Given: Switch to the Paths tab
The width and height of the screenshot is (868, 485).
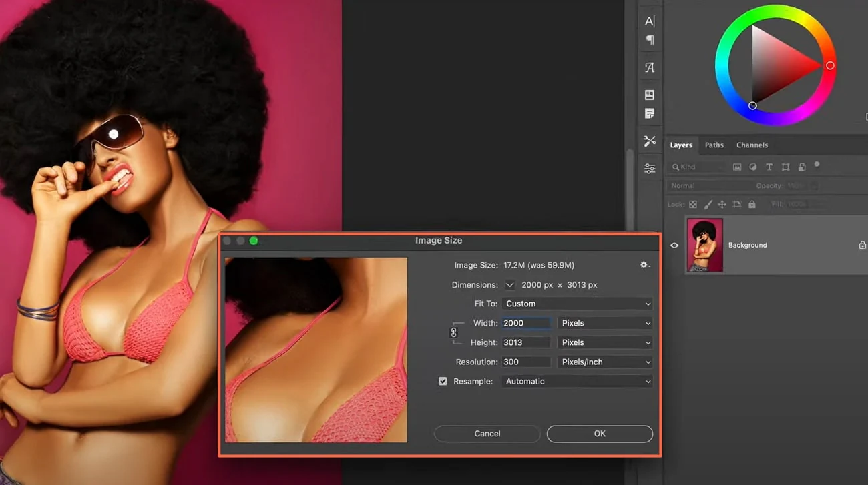Looking at the screenshot, I should click(714, 145).
